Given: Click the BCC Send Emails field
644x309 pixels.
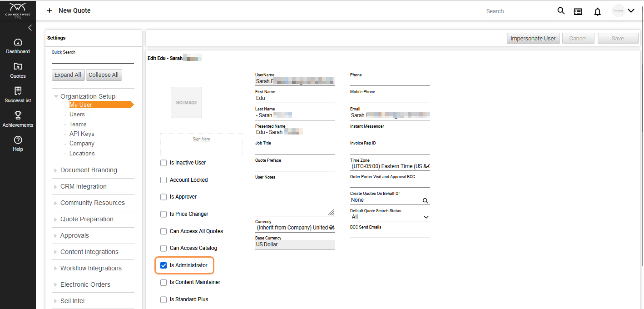Looking at the screenshot, I should [390, 234].
